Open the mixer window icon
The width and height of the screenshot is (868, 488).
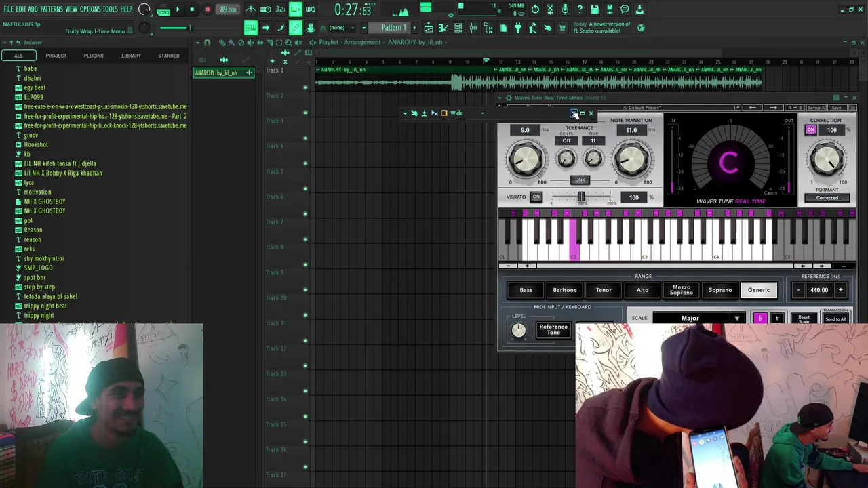pos(473,28)
